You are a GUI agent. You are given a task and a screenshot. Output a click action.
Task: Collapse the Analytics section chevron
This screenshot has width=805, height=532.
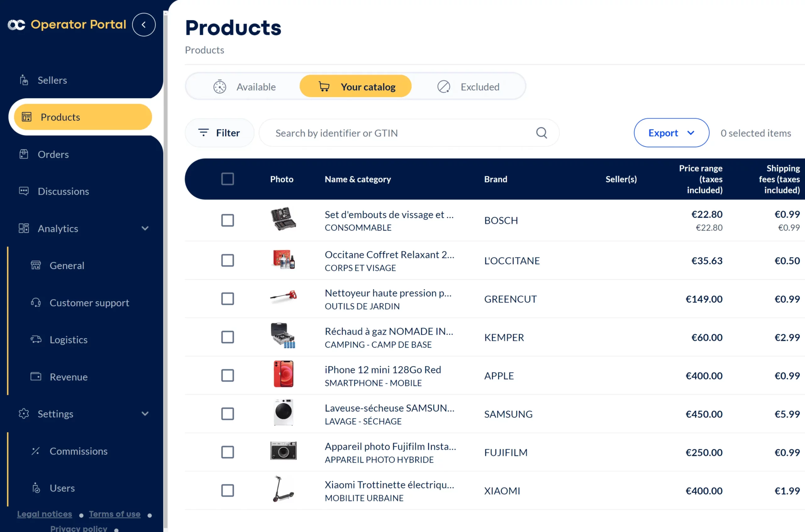pyautogui.click(x=145, y=228)
